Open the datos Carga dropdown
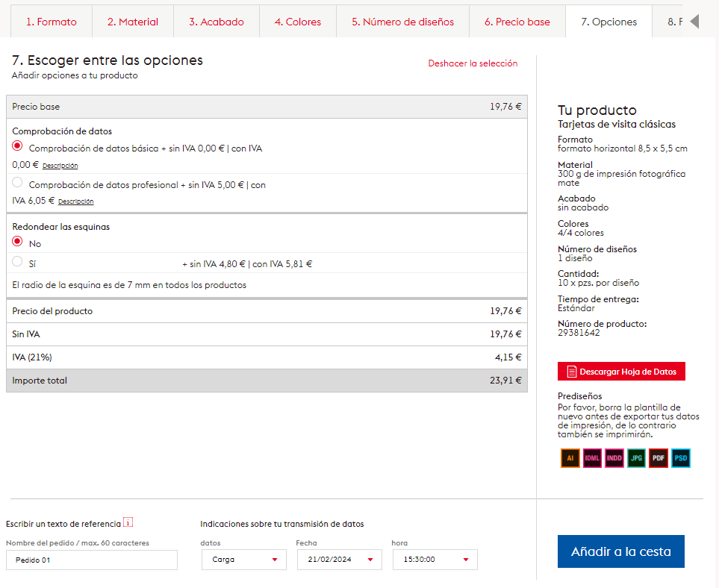 pyautogui.click(x=243, y=560)
